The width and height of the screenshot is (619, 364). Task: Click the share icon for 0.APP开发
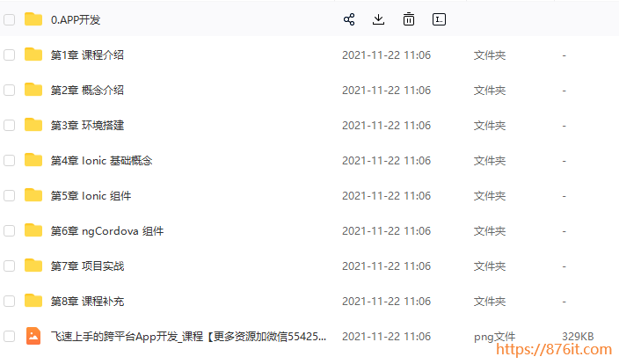pos(349,19)
